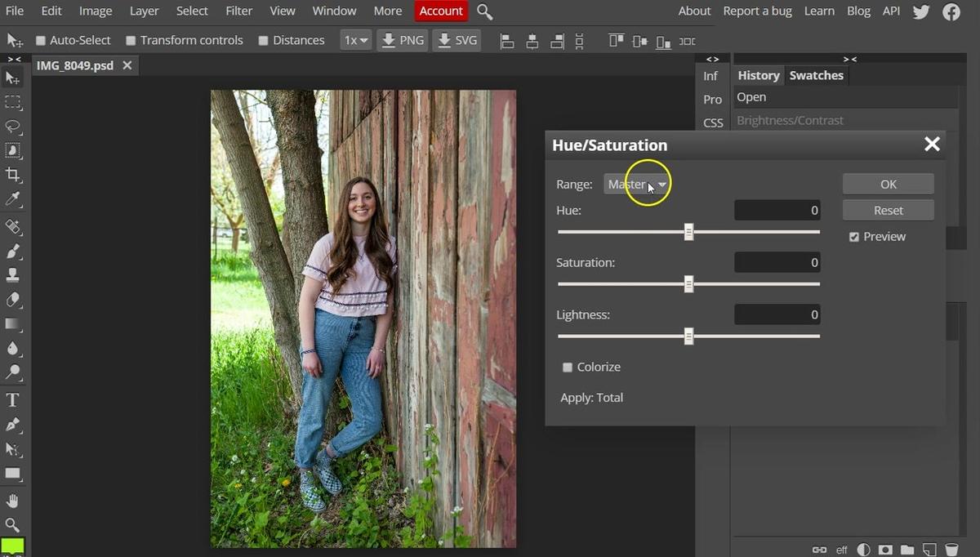This screenshot has width=980, height=557.
Task: Select the Rectangle Select marquee tool
Action: pyautogui.click(x=13, y=102)
